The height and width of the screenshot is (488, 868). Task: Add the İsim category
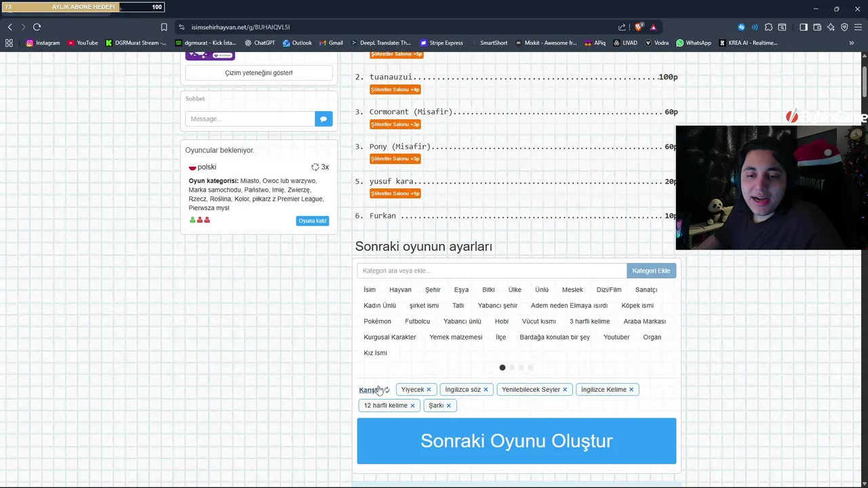pyautogui.click(x=370, y=289)
